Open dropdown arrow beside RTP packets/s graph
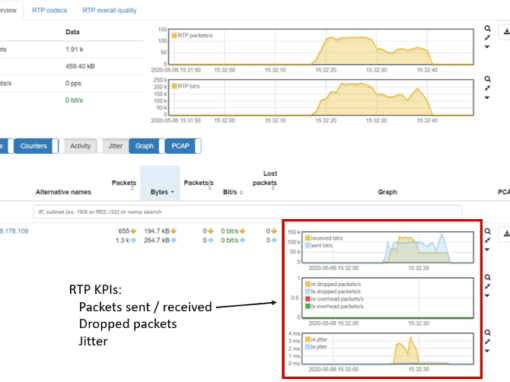This screenshot has height=382, width=510. 487,47
